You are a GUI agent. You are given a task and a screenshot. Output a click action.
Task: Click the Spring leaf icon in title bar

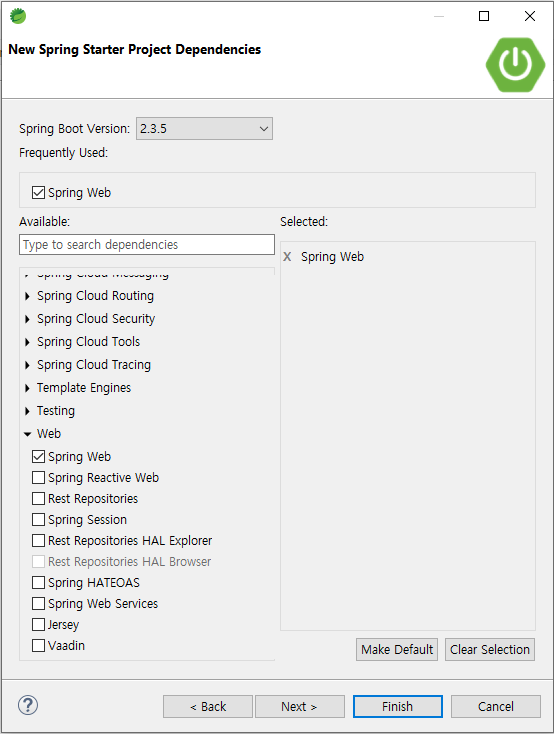[x=18, y=16]
